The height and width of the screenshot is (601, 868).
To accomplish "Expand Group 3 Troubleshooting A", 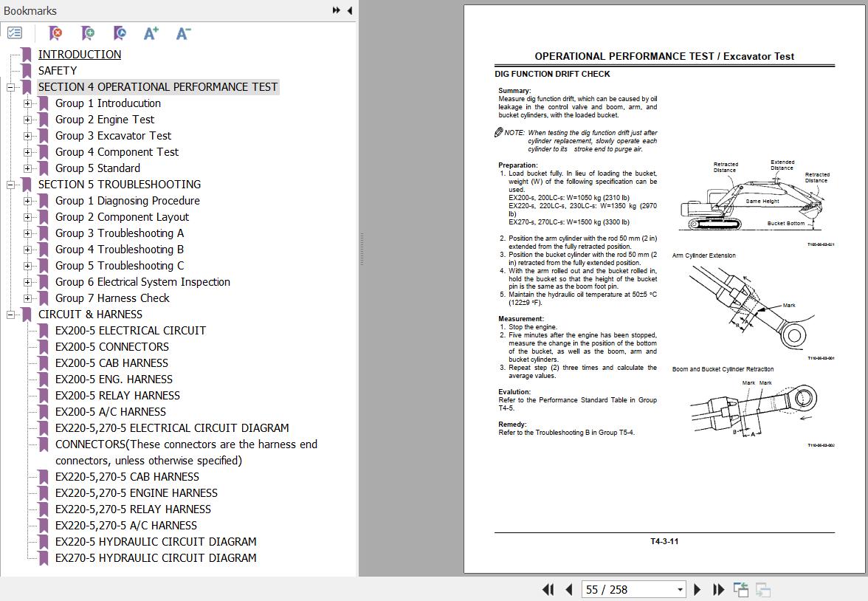I will pyautogui.click(x=27, y=233).
